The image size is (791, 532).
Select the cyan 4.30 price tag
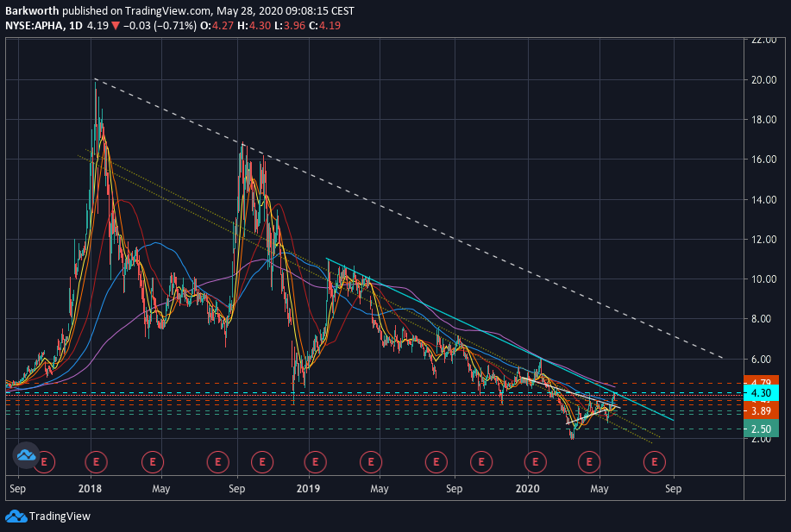(761, 393)
